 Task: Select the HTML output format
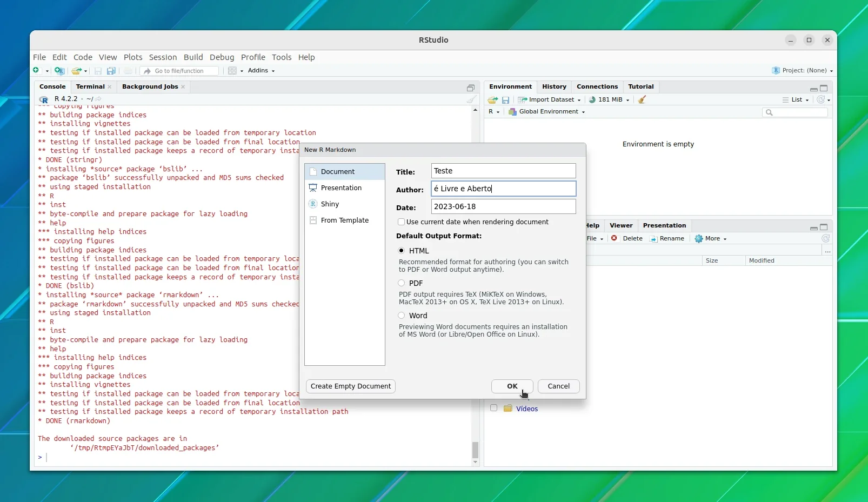(x=402, y=251)
